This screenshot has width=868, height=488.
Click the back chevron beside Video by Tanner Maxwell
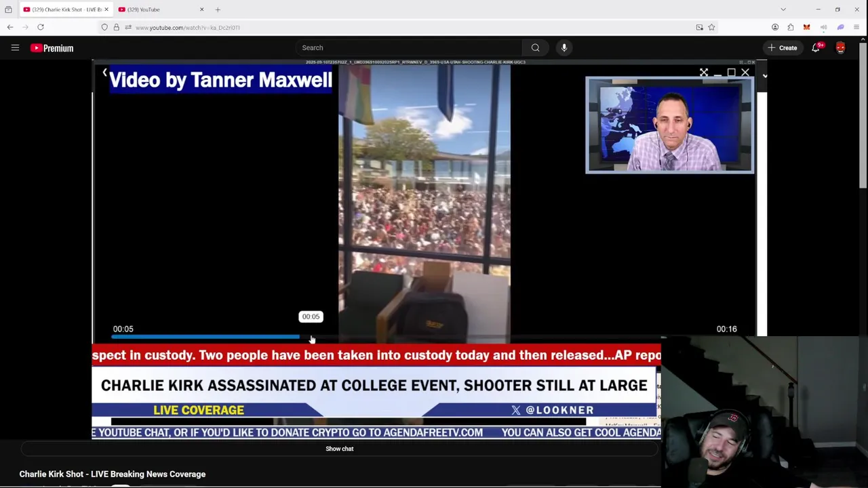click(x=104, y=72)
